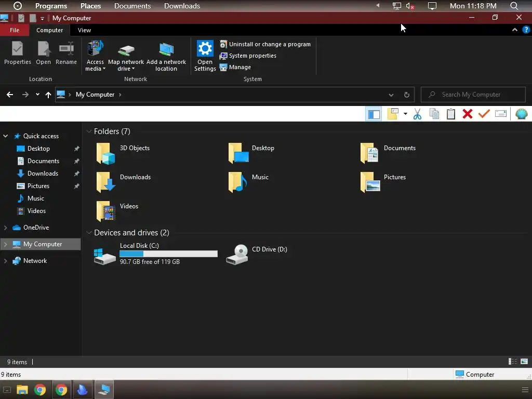Image resolution: width=532 pixels, height=399 pixels.
Task: Collapse the ribbon with the chevron
Action: (x=515, y=30)
